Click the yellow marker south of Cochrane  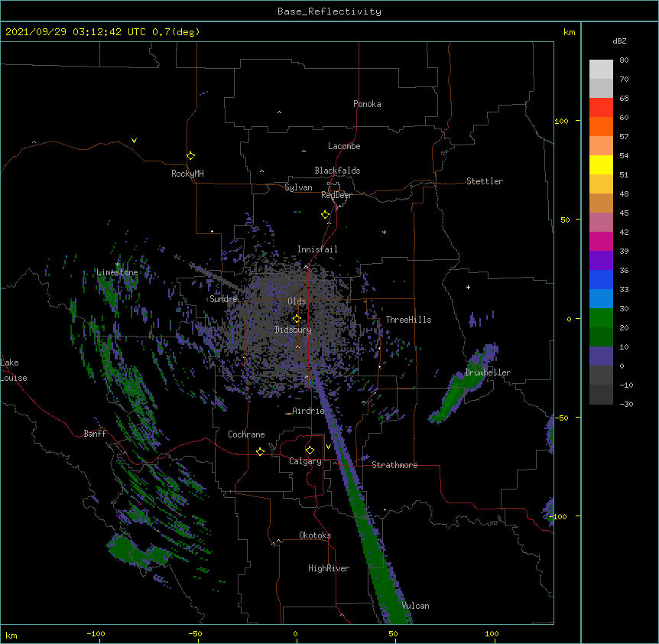click(x=260, y=451)
